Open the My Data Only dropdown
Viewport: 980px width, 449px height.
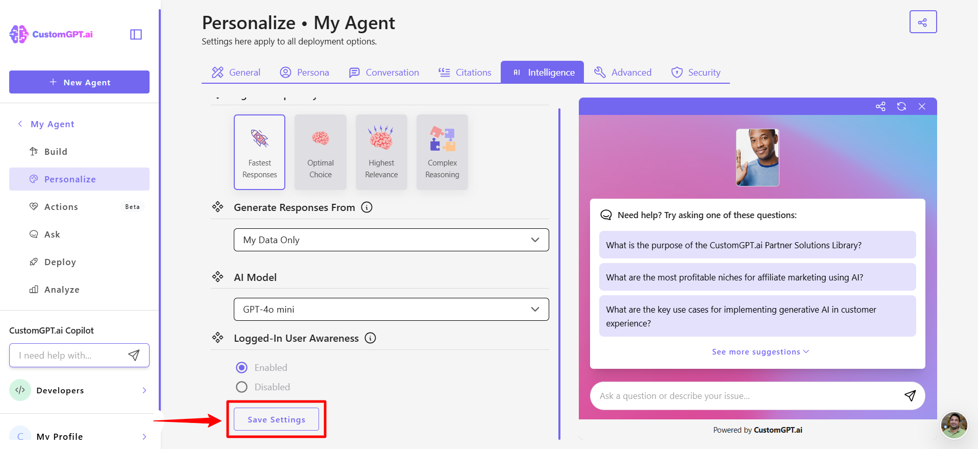coord(391,240)
